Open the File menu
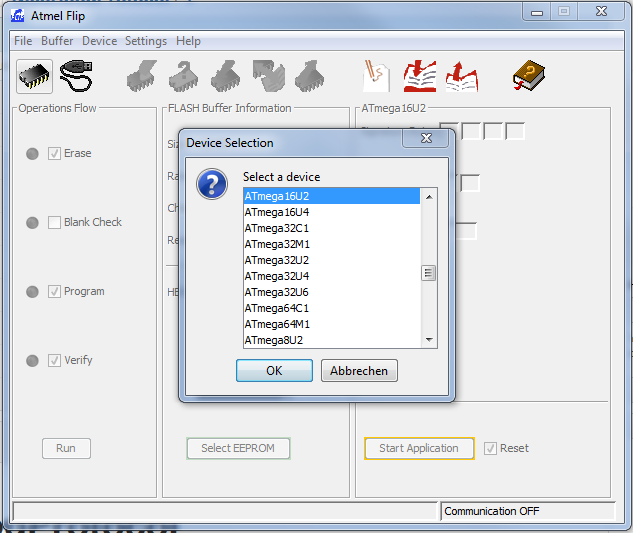The image size is (633, 533). pyautogui.click(x=23, y=41)
